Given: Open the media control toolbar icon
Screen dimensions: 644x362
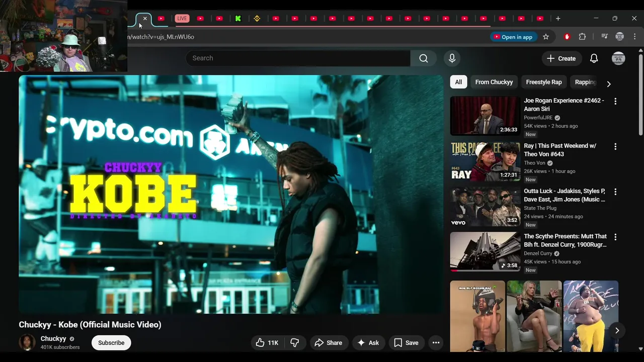Looking at the screenshot, I should point(604,37).
